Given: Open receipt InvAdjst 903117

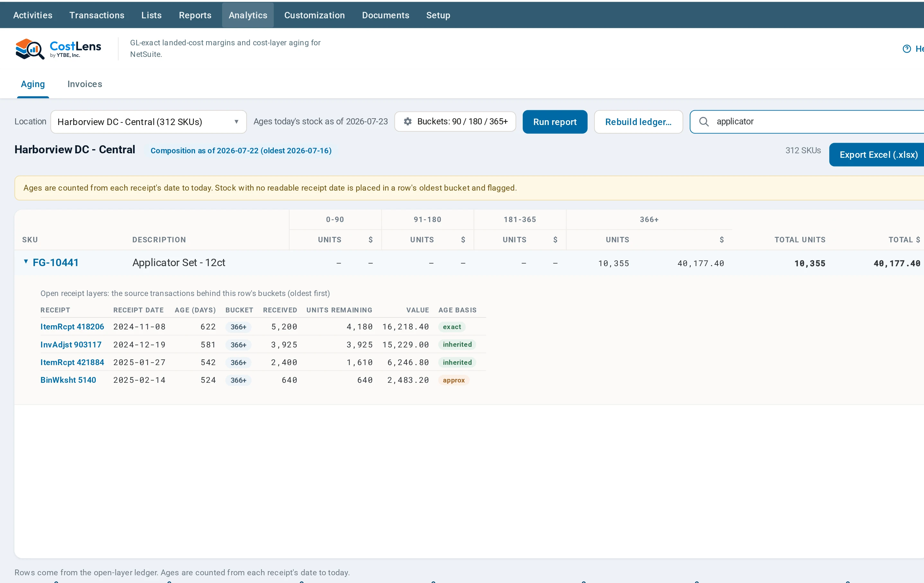Looking at the screenshot, I should tap(71, 345).
